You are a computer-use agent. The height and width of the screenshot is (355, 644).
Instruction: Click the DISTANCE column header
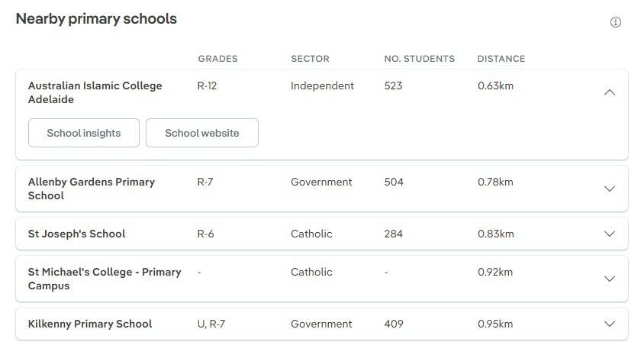(x=501, y=59)
